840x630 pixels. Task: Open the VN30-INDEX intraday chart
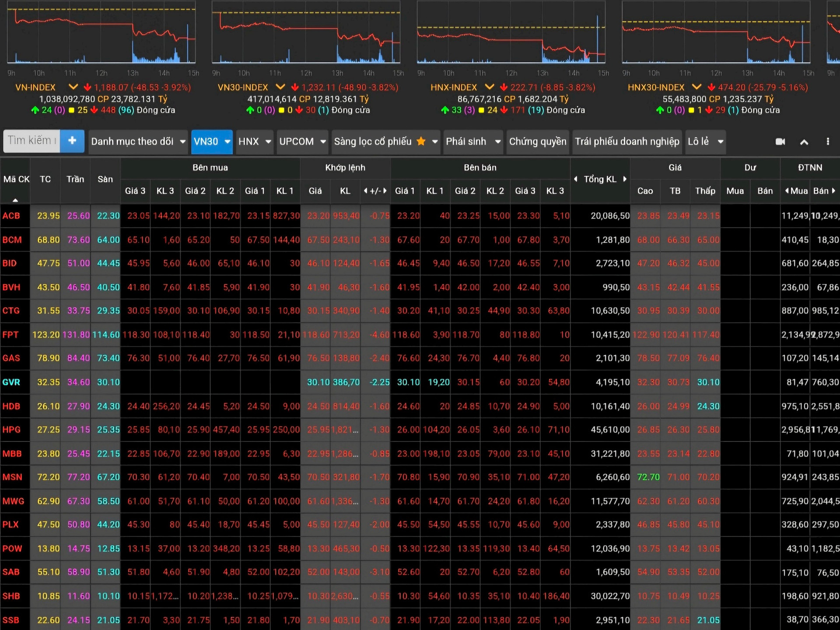(x=306, y=33)
